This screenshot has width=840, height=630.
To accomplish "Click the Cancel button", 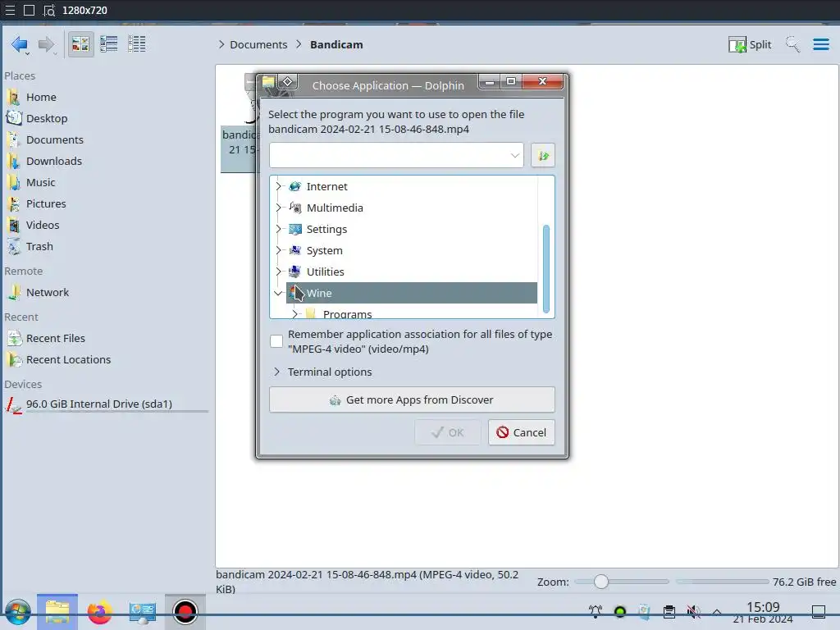I will [x=521, y=432].
